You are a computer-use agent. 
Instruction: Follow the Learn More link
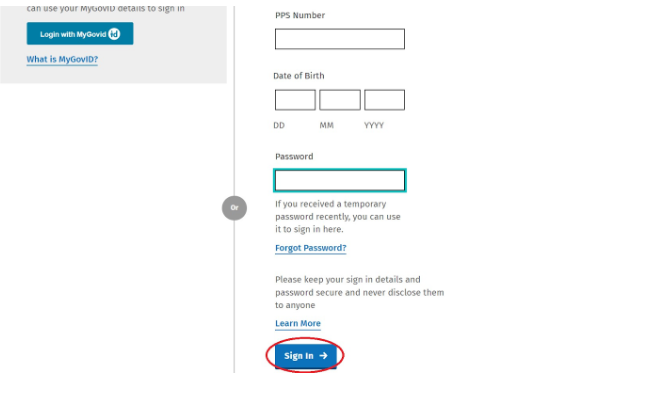click(x=298, y=324)
